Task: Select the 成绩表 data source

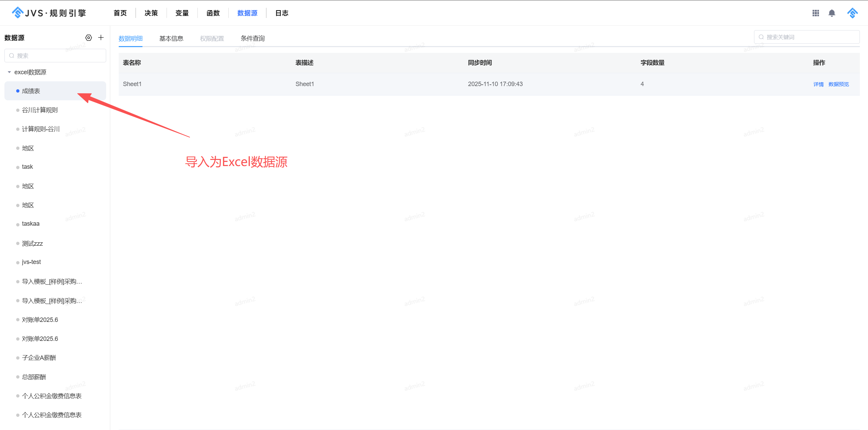Action: 31,91
